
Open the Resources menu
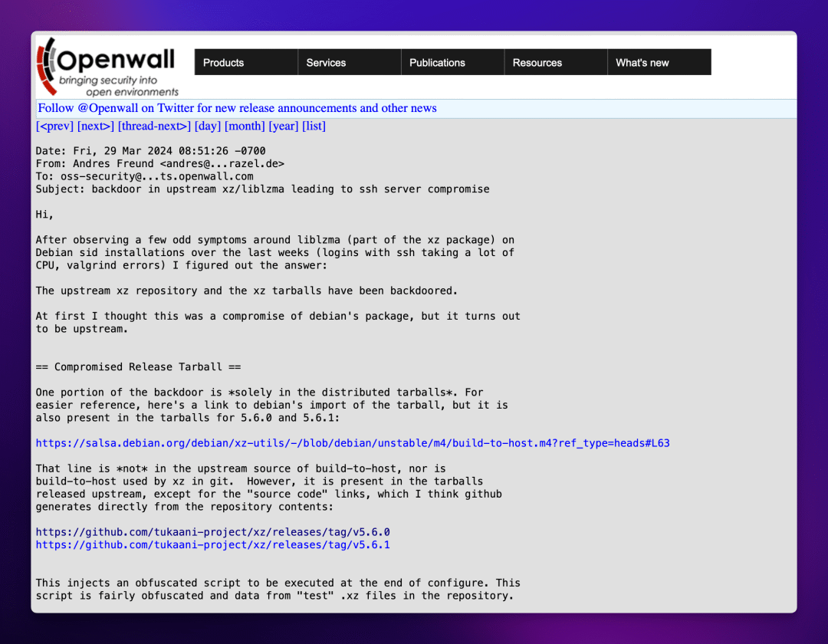coord(556,62)
